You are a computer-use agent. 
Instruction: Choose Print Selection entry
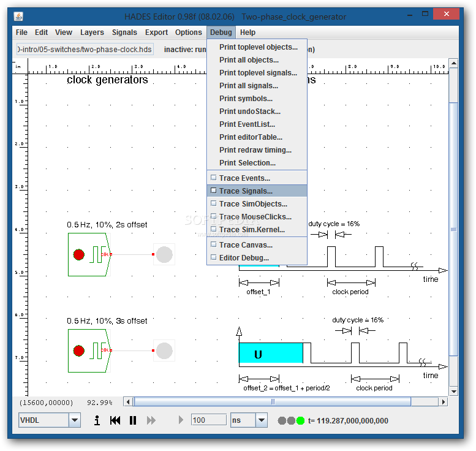coord(257,163)
